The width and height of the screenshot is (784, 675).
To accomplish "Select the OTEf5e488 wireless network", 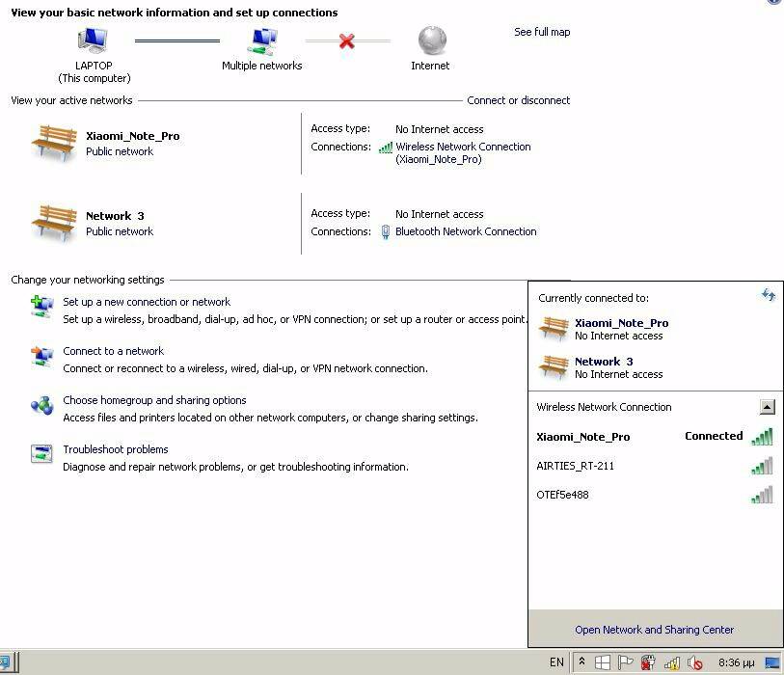I will click(563, 496).
